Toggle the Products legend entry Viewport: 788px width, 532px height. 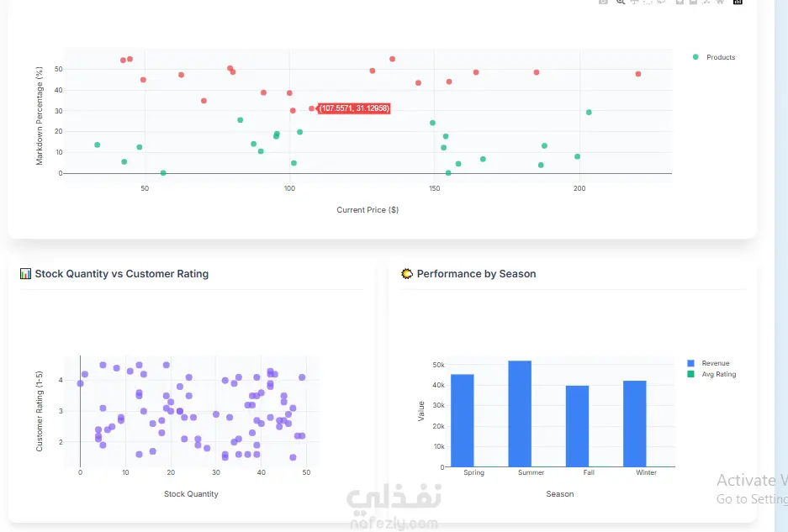[714, 57]
